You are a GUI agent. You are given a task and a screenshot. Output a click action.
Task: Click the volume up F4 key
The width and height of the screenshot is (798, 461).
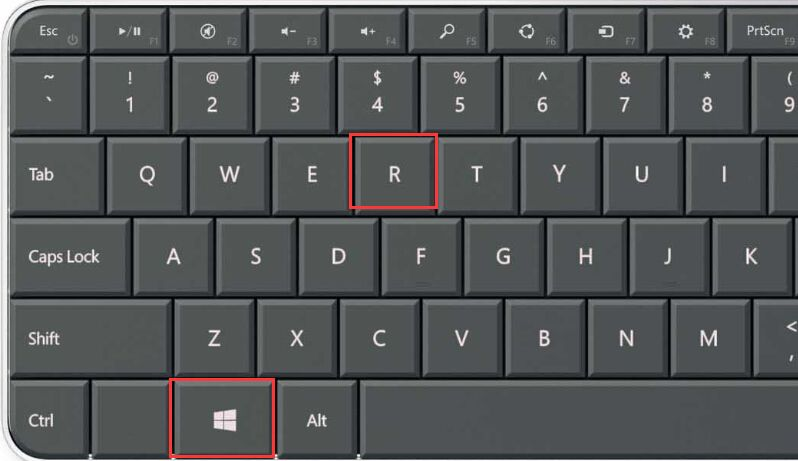pyautogui.click(x=367, y=31)
